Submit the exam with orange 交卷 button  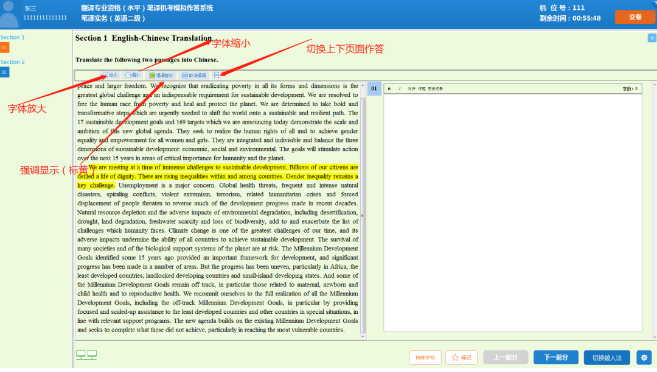tap(635, 17)
